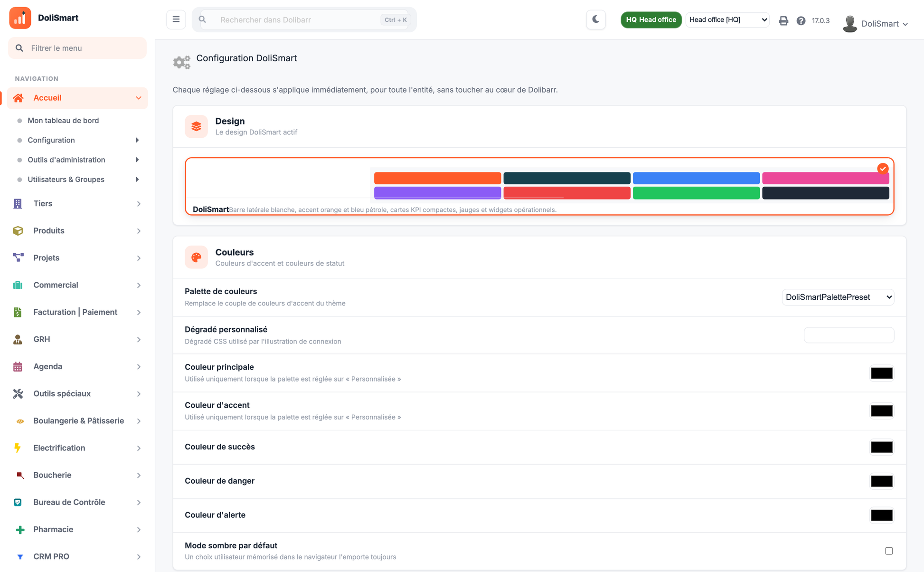Click the GRH person icon
The width and height of the screenshot is (924, 572).
tap(18, 339)
